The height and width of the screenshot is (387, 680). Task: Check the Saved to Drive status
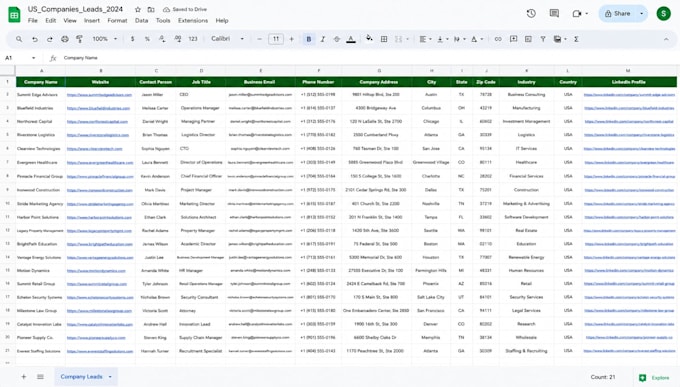coord(185,9)
